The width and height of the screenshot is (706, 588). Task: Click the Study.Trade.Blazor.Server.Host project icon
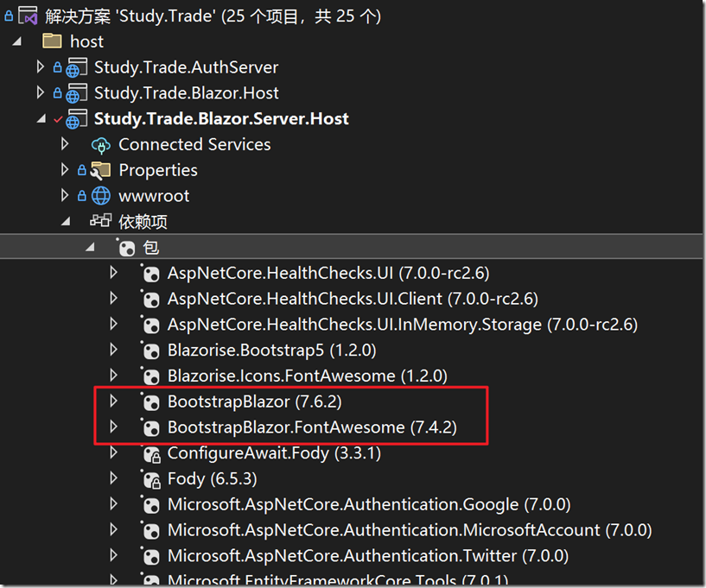pyautogui.click(x=77, y=119)
